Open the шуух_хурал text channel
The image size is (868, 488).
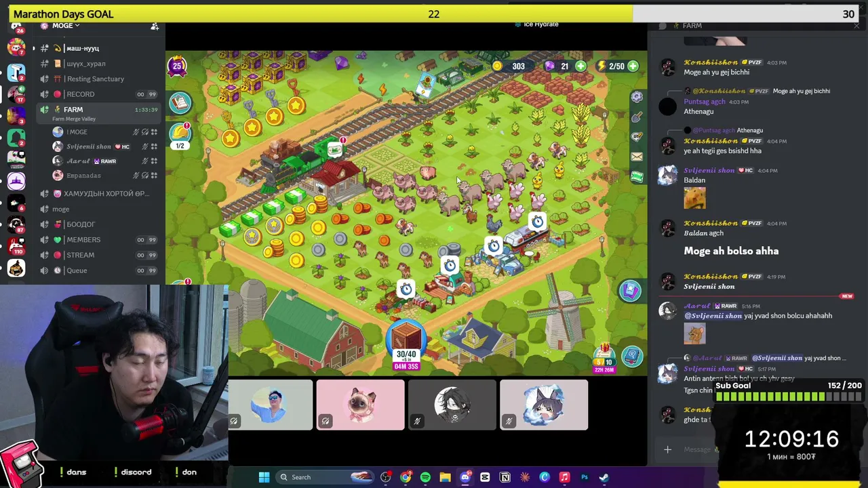[99, 64]
